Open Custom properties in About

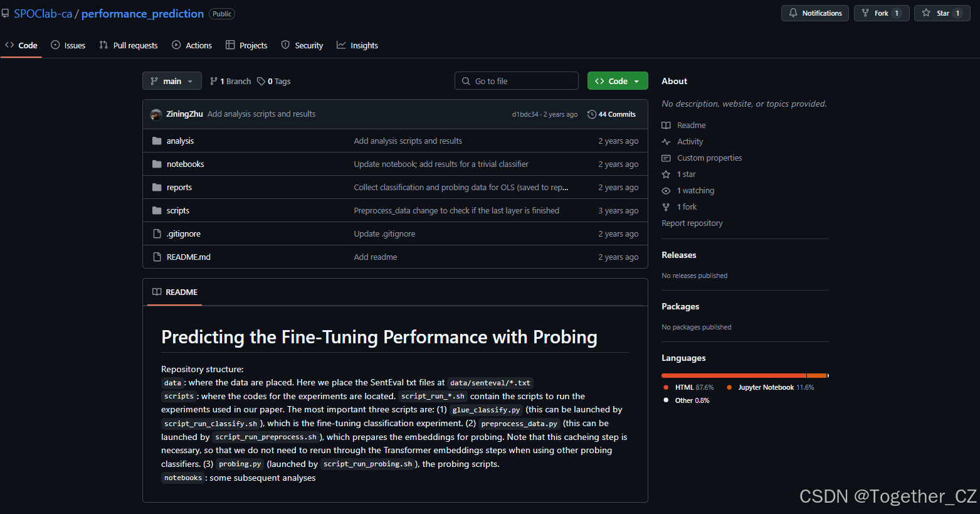709,158
